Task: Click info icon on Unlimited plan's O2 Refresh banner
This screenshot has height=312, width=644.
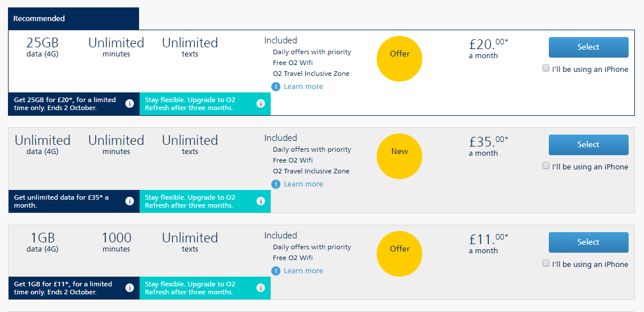Action: tap(260, 201)
